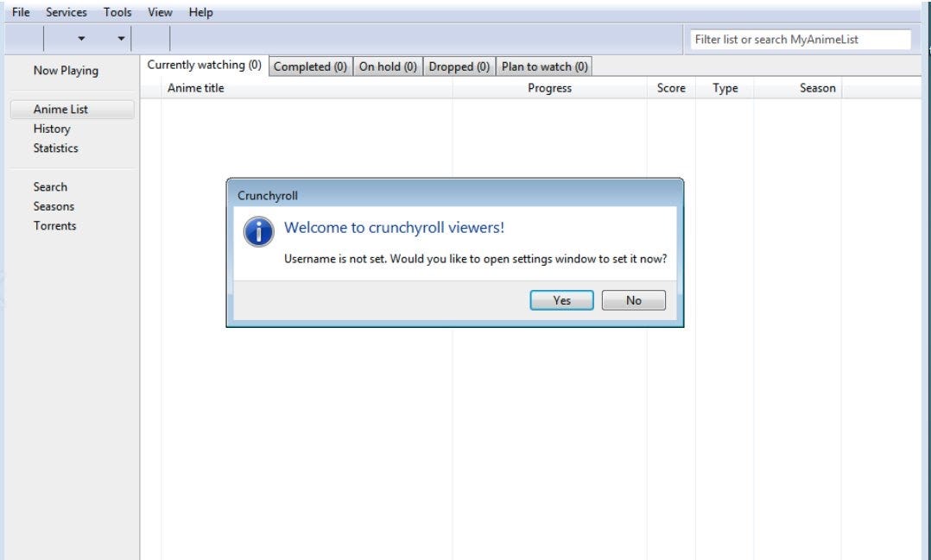Open the Now Playing page in the sidebar
The image size is (931, 560).
66,71
